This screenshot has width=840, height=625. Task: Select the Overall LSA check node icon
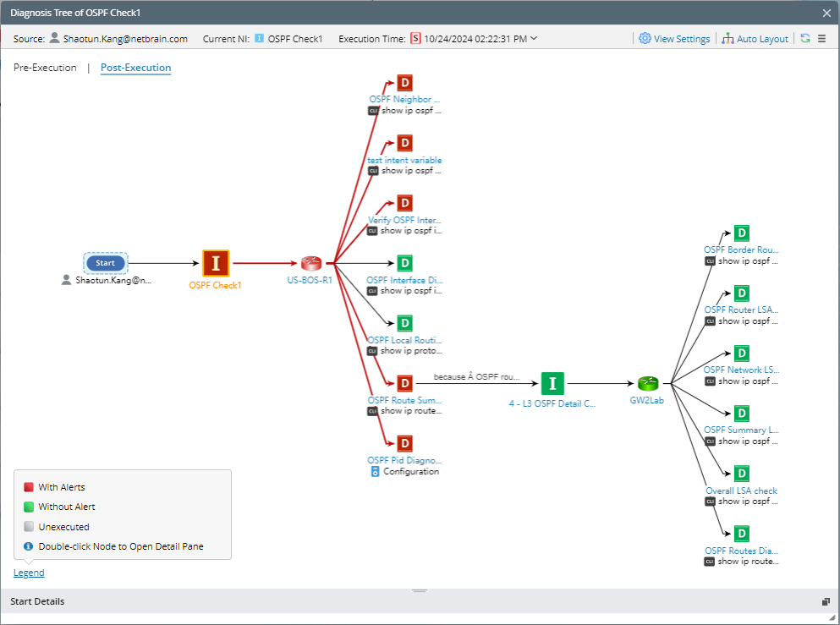tap(741, 473)
